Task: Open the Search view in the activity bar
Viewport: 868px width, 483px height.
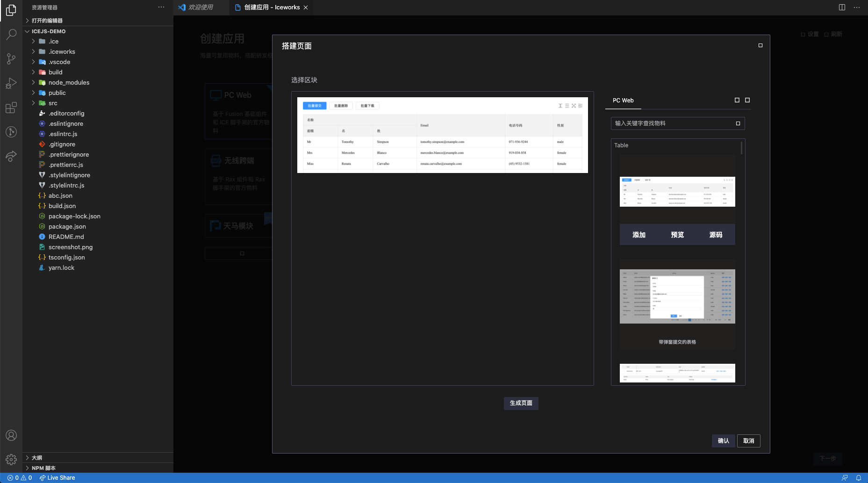Action: pyautogui.click(x=11, y=35)
